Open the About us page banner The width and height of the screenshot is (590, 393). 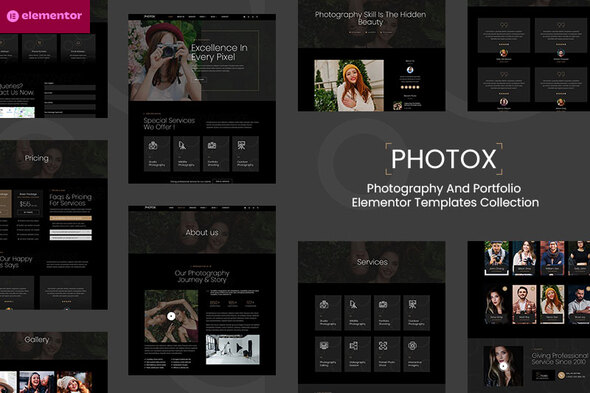(202, 232)
